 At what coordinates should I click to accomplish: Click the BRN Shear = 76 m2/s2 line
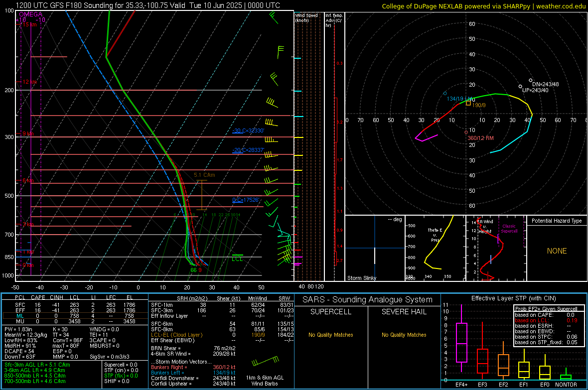193,348
